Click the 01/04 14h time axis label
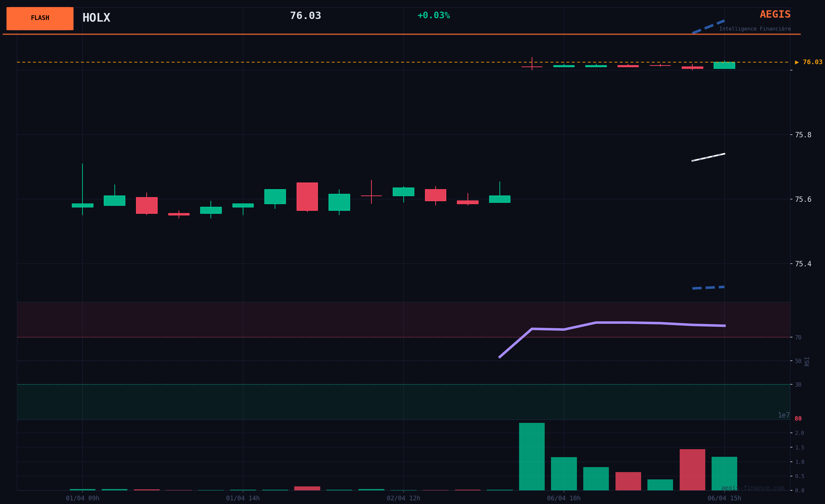Viewport: 825px width, 504px height. click(x=243, y=498)
